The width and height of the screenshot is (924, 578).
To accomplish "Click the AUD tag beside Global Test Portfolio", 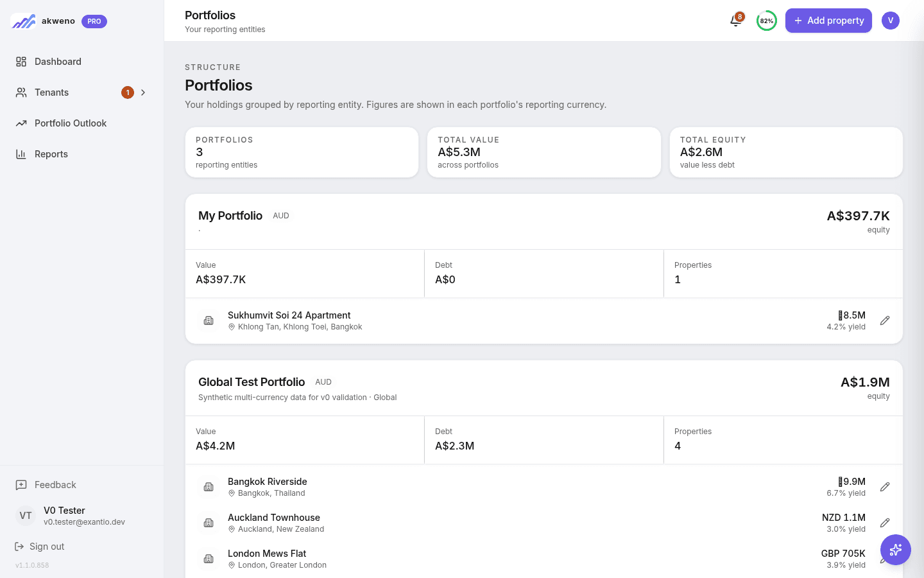I will point(323,382).
